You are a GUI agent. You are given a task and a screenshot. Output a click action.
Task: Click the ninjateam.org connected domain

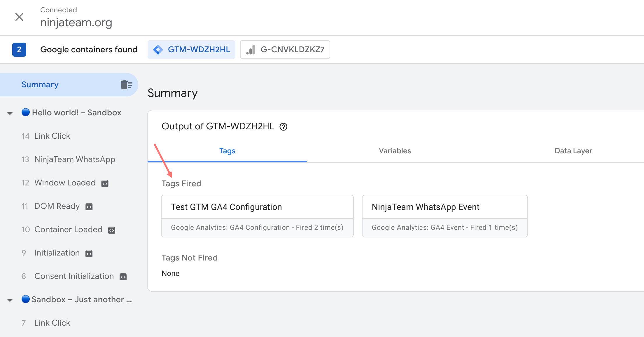click(76, 22)
